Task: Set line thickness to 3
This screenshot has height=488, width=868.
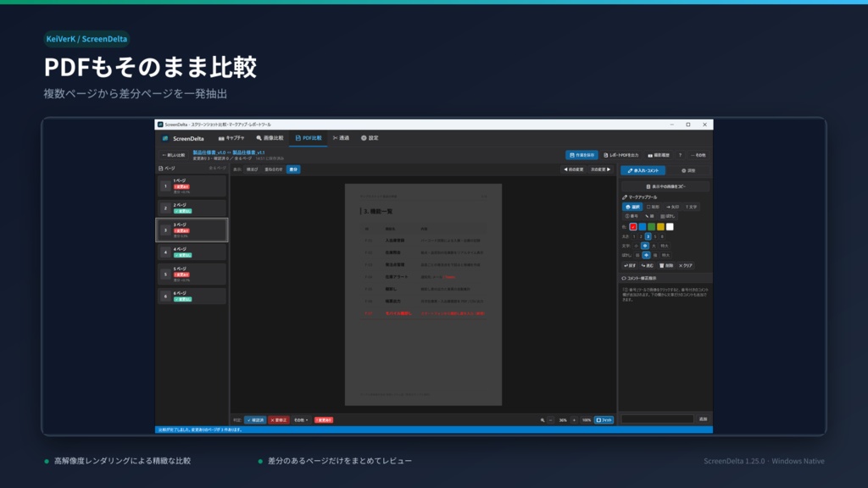Action: point(648,236)
